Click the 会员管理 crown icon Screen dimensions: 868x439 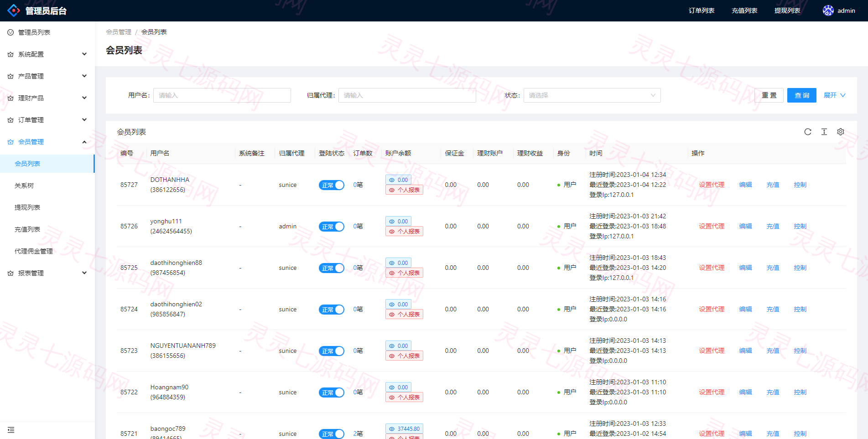click(10, 142)
